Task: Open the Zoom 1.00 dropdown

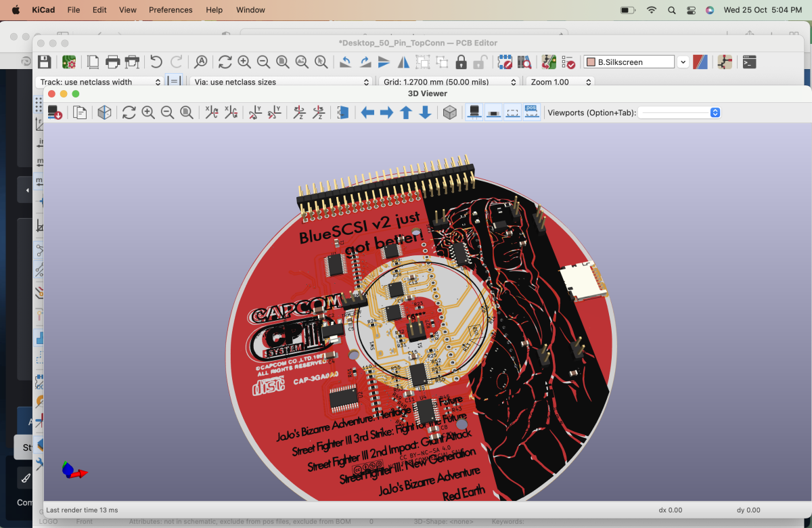Action: pos(560,82)
